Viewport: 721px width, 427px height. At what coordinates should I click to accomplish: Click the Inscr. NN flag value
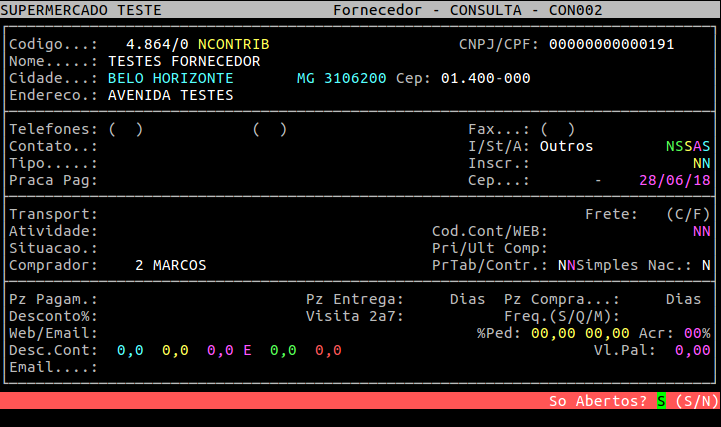701,163
